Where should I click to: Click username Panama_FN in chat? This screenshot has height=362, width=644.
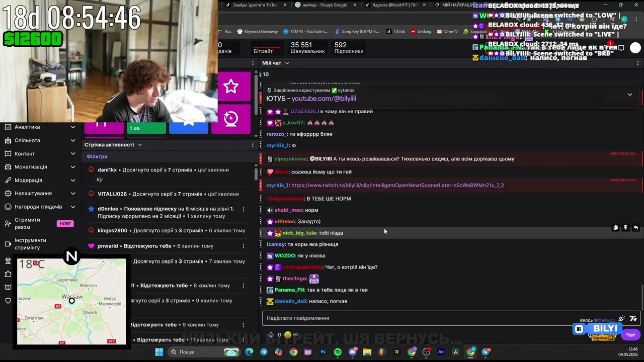coord(289,290)
